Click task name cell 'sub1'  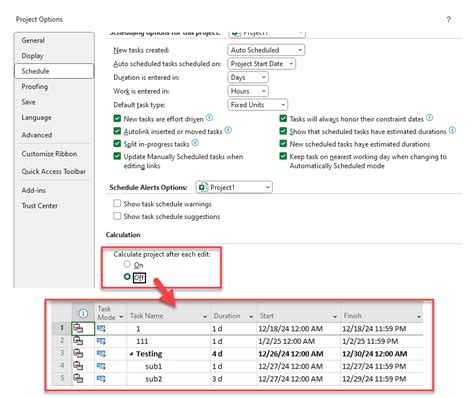click(x=168, y=366)
